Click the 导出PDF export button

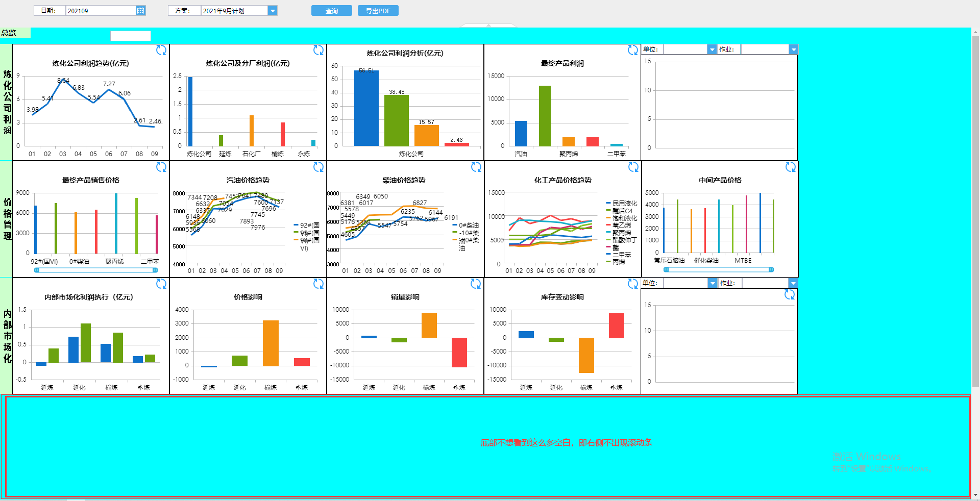[x=378, y=11]
